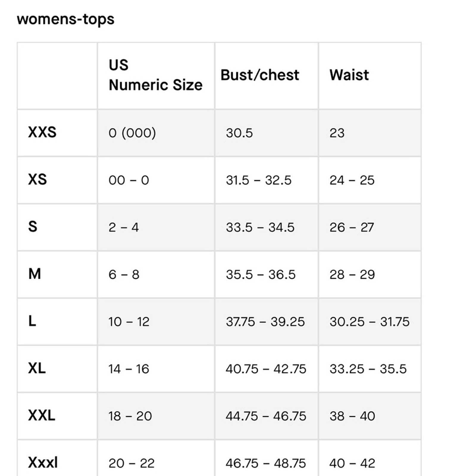Click the XXL size row label

(x=42, y=415)
